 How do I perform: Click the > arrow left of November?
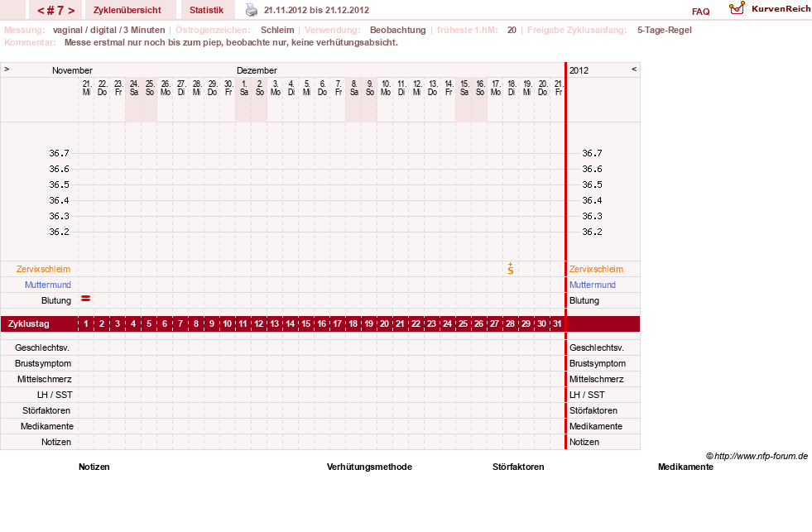[x=7, y=69]
